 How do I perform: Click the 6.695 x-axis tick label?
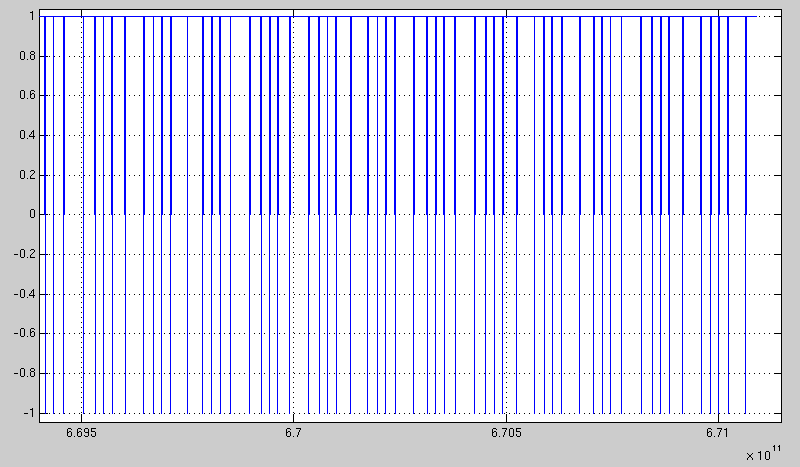82,433
